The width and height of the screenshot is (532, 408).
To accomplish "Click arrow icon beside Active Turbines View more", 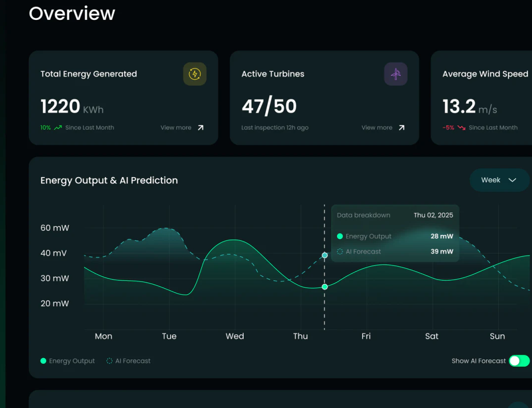I will [401, 128].
